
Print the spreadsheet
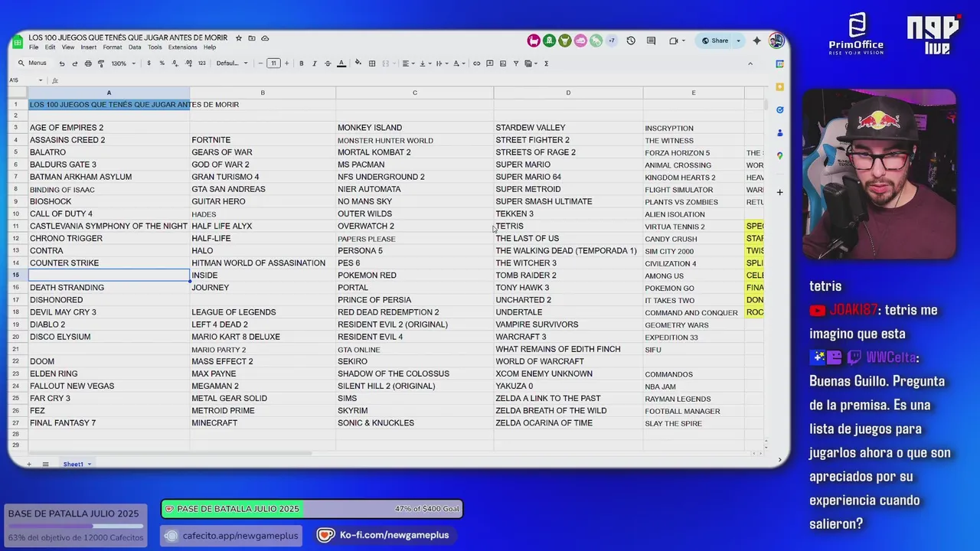coord(88,64)
